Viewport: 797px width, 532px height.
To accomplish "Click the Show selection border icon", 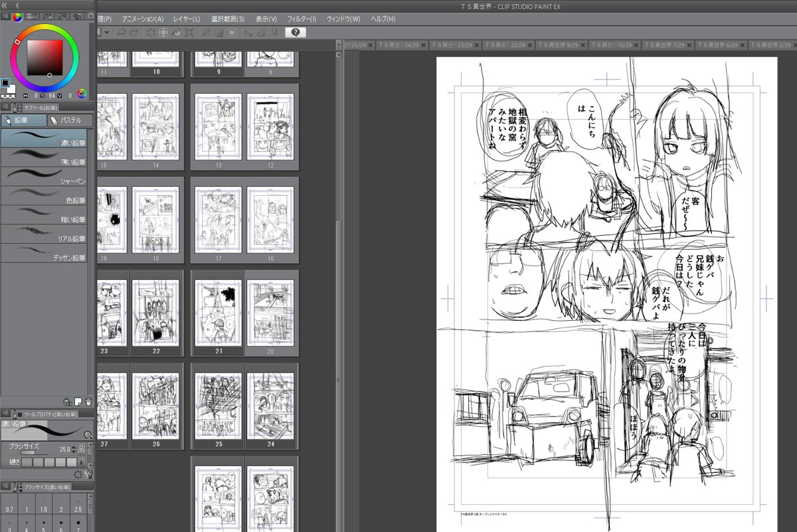I will tap(232, 33).
